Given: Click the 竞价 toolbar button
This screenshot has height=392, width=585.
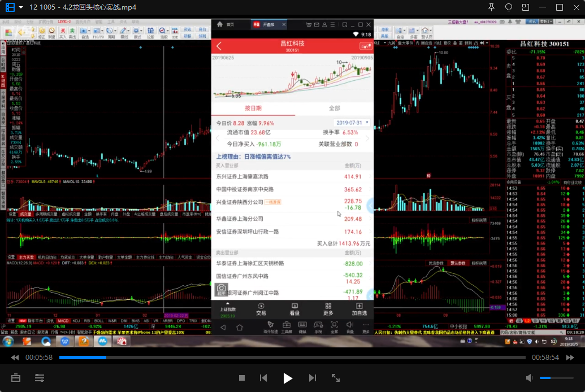Looking at the screenshot, I should coord(202,29).
